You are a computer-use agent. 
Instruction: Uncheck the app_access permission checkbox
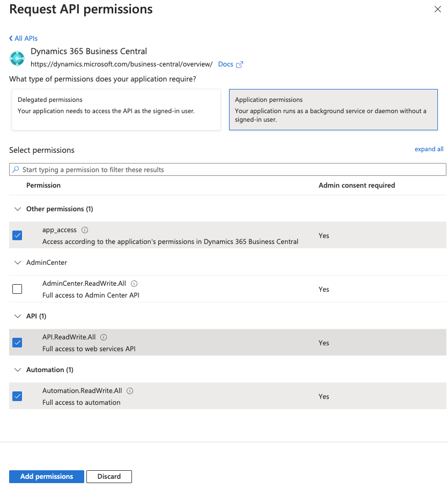[x=17, y=235]
